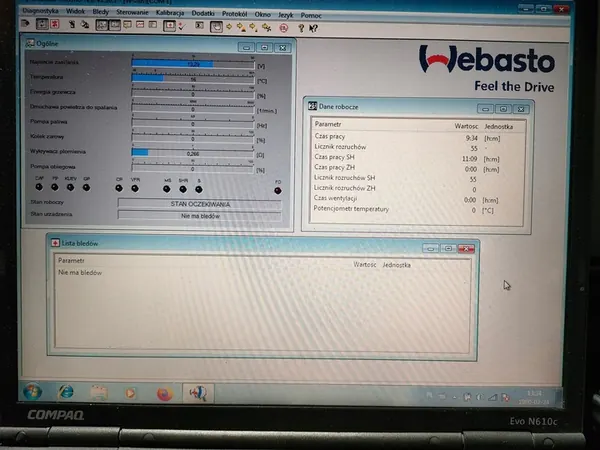Click the Stan roboczy status field
This screenshot has width=600, height=450.
click(200, 202)
